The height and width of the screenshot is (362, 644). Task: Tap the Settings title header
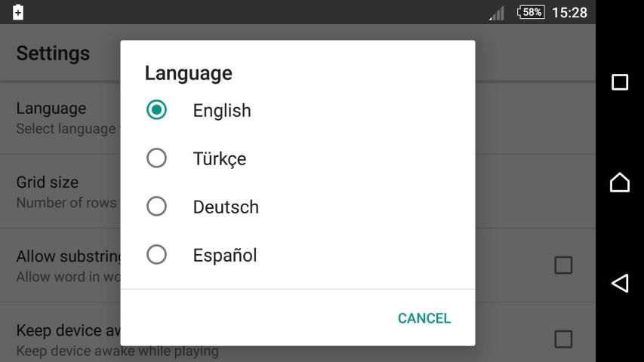(x=53, y=54)
